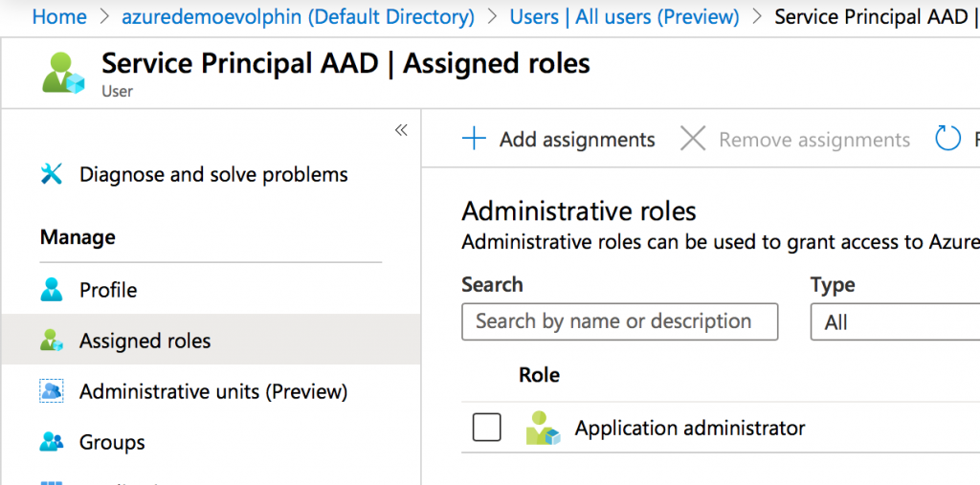Click the Diagnose and solve problems wrench icon
The width and height of the screenshot is (980, 485).
tap(52, 174)
